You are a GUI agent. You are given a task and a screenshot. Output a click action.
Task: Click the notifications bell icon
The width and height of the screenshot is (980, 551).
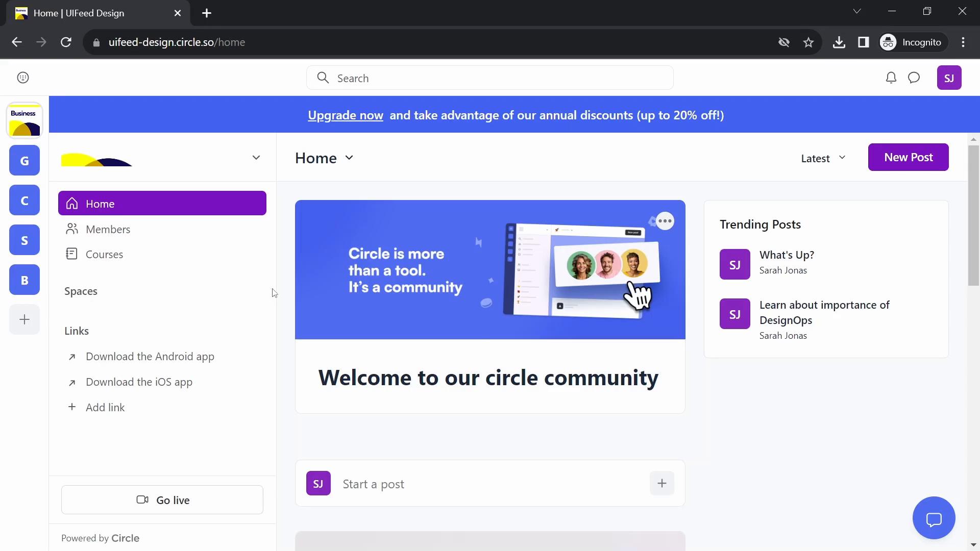[x=891, y=78]
